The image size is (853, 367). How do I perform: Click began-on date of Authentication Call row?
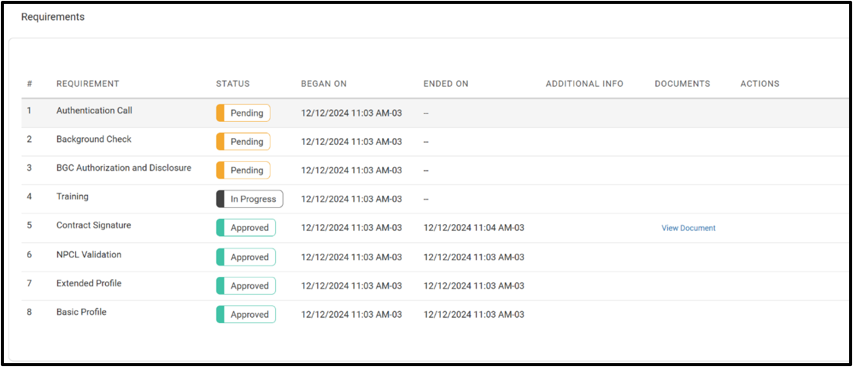coord(351,113)
